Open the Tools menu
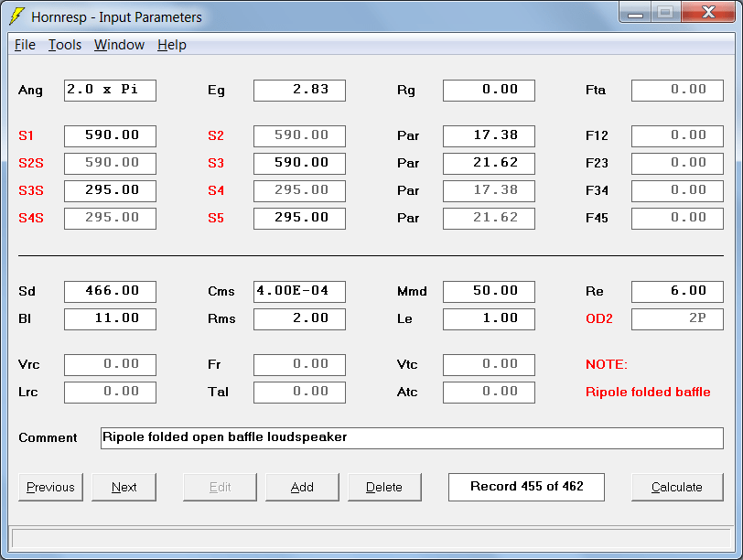743x560 pixels. pos(65,45)
